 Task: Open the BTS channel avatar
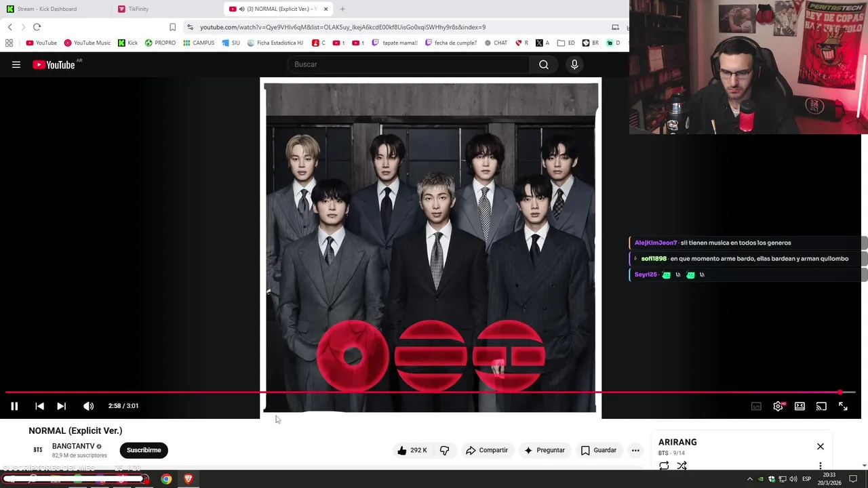coord(38,450)
